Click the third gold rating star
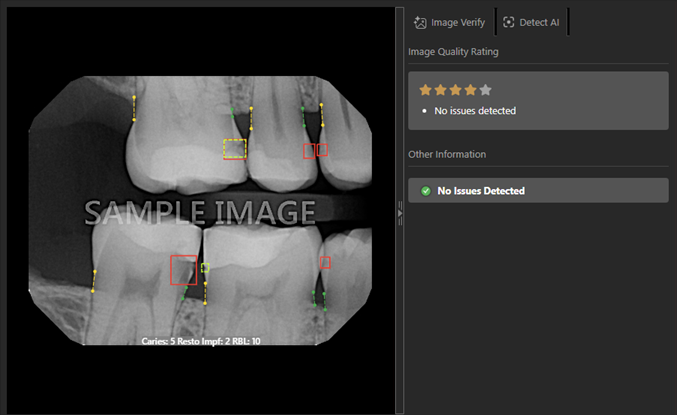The height and width of the screenshot is (415, 677). point(456,90)
